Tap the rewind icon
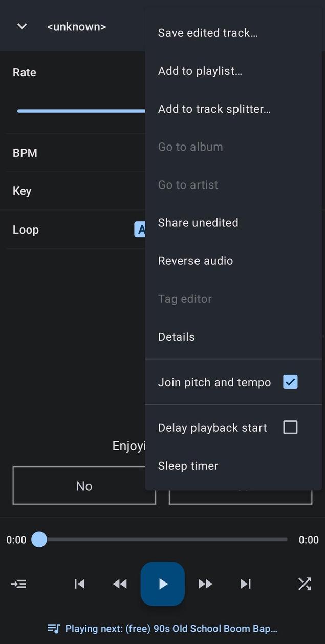The height and width of the screenshot is (644, 325). point(120,584)
